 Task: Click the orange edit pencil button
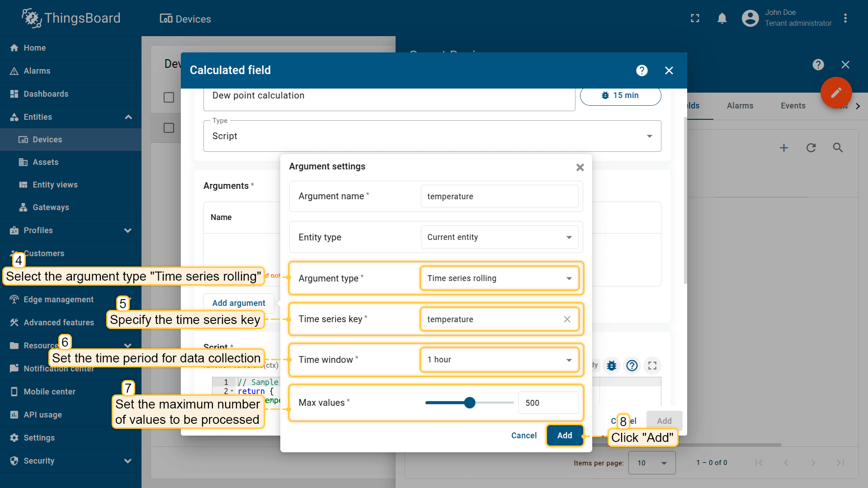tap(836, 93)
